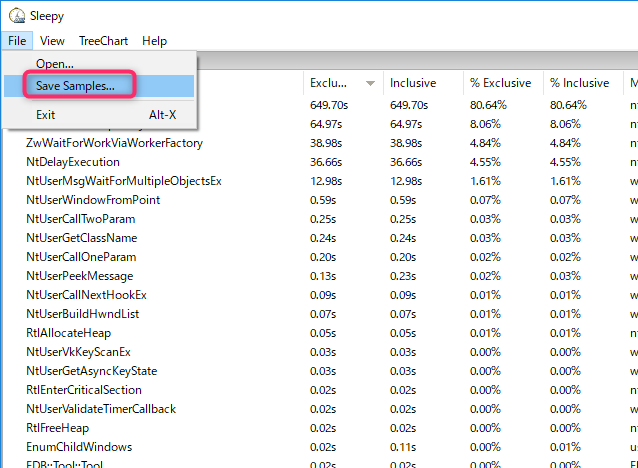
Task: Select the RtlAllocateHeap row
Action: pos(319,333)
